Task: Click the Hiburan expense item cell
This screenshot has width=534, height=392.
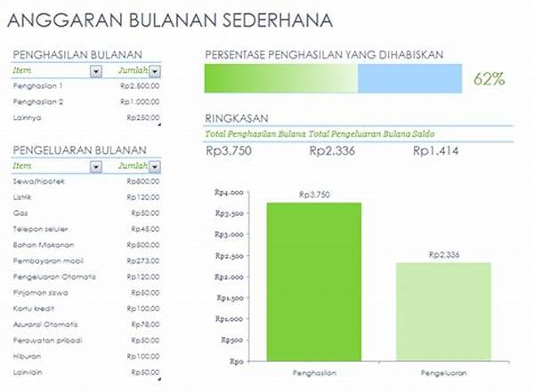Action: pos(28,356)
